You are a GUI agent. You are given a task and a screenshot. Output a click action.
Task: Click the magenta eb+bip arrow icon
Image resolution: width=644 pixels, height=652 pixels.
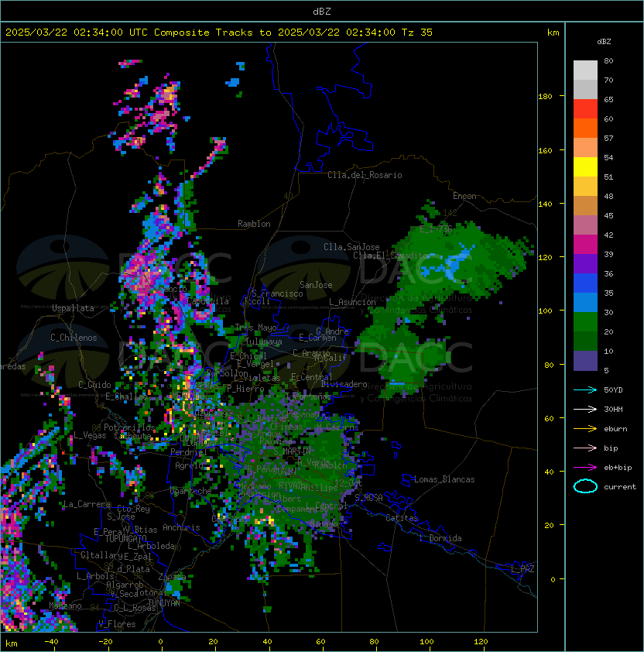(585, 468)
